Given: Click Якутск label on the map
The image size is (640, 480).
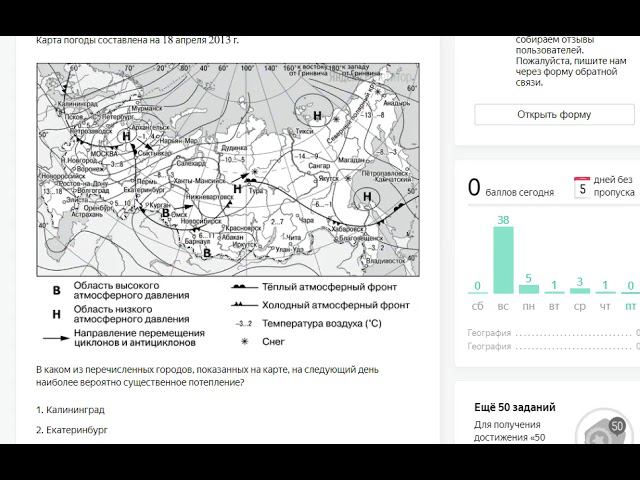Looking at the screenshot, I should coord(328,179).
